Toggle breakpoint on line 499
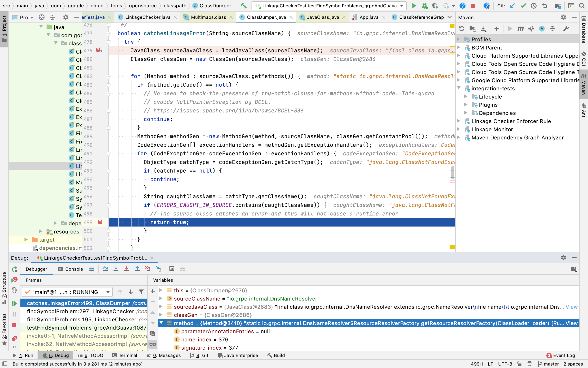The height and width of the screenshot is (368, 588). [x=100, y=222]
